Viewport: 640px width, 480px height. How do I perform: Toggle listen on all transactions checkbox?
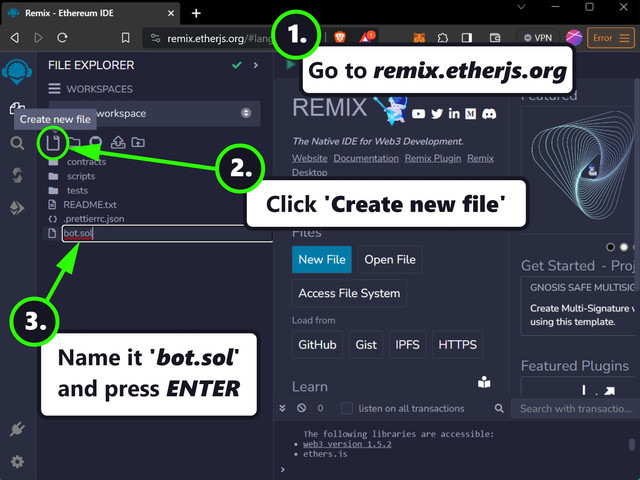tap(347, 408)
